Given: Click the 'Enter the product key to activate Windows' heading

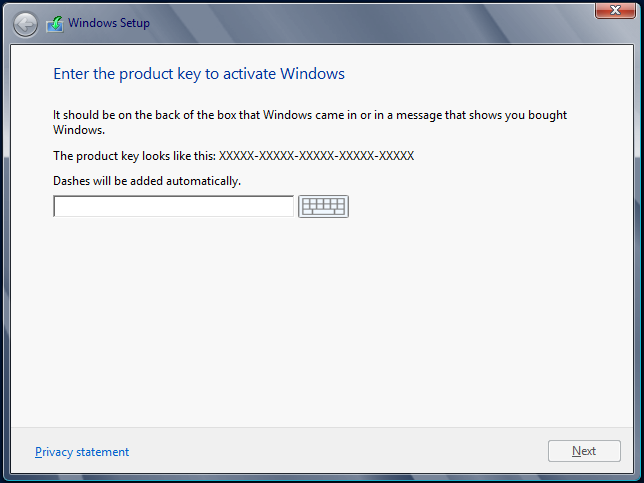Looking at the screenshot, I should [199, 74].
